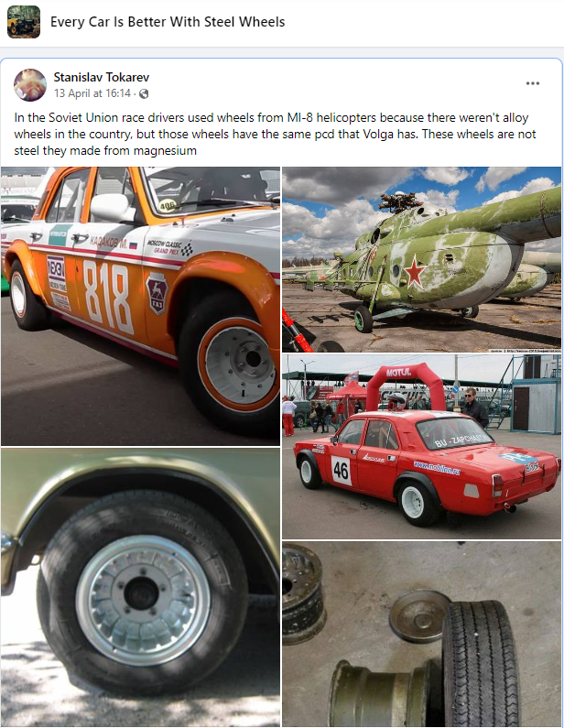Open Every Car Is Better With Steel Wheels group
564x728 pixels.
coord(168,22)
